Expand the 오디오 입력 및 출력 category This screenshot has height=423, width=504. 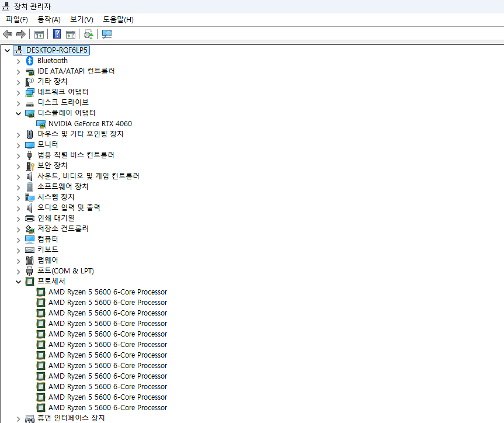pyautogui.click(x=18, y=209)
